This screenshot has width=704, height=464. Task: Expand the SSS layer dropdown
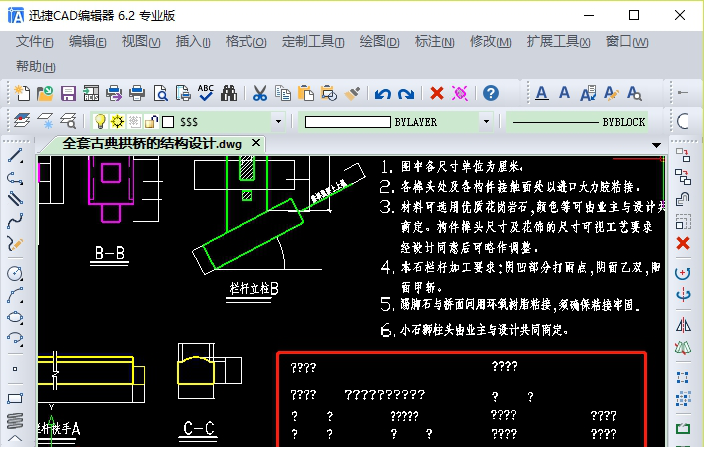278,122
